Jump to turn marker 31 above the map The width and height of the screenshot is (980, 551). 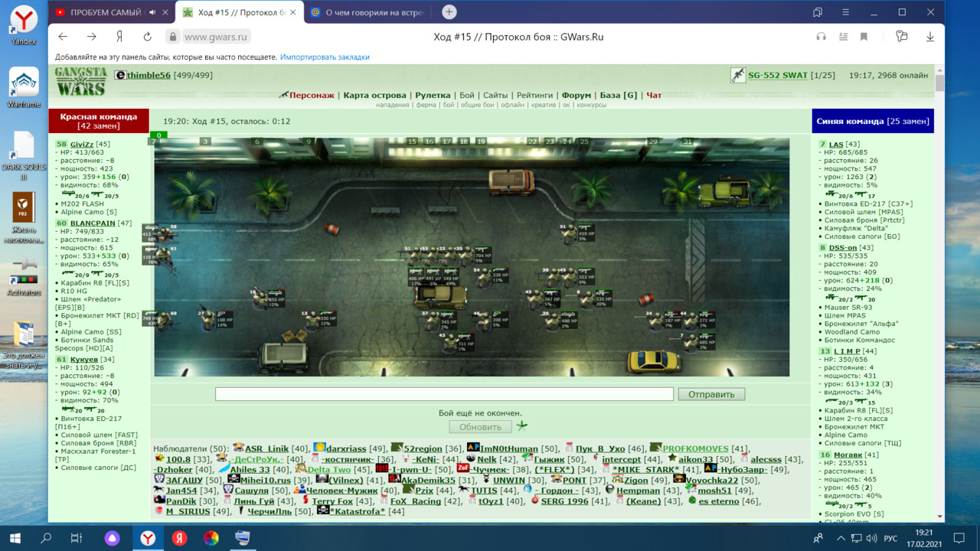click(688, 142)
